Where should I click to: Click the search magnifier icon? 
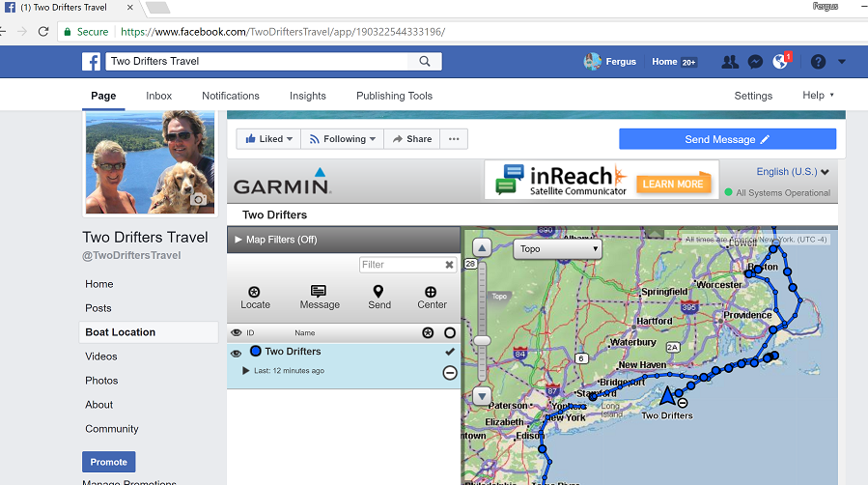pyautogui.click(x=425, y=62)
